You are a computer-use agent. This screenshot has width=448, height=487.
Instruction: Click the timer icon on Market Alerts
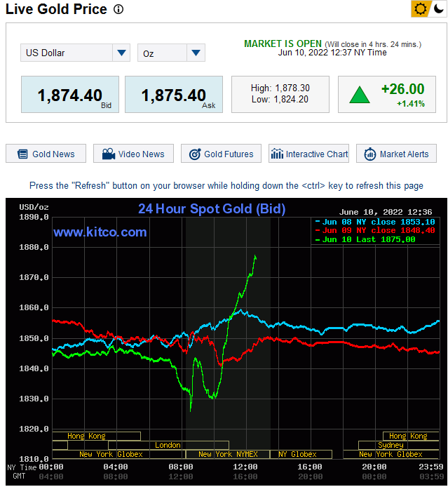coord(370,154)
